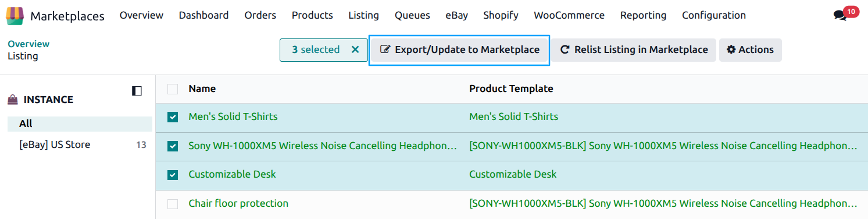Check the Chair floor protection row checkbox
The width and height of the screenshot is (868, 219).
click(x=173, y=204)
